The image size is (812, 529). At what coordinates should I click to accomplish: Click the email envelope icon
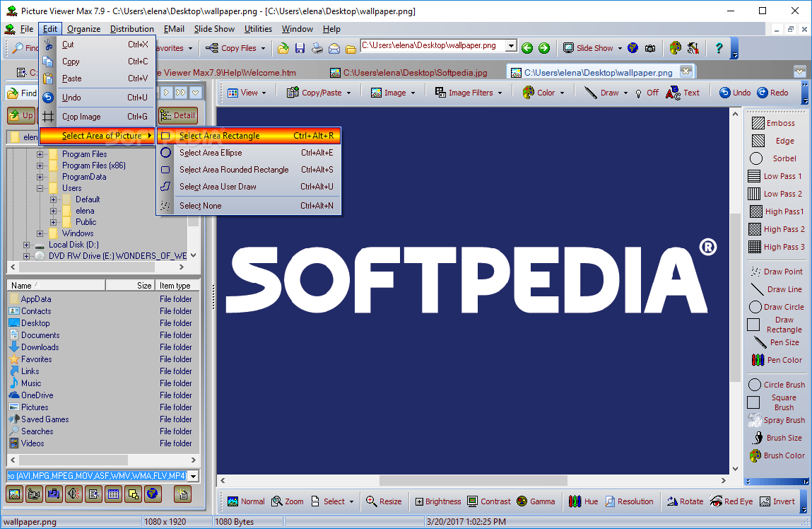tap(334, 49)
